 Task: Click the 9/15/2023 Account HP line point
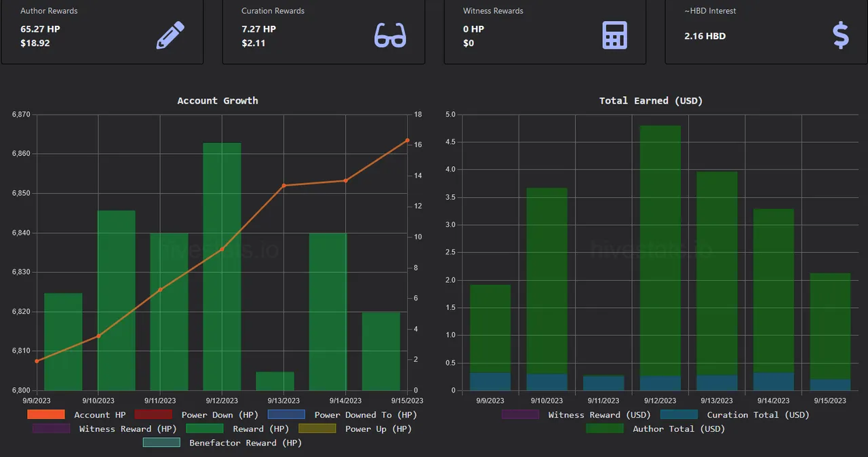(408, 140)
